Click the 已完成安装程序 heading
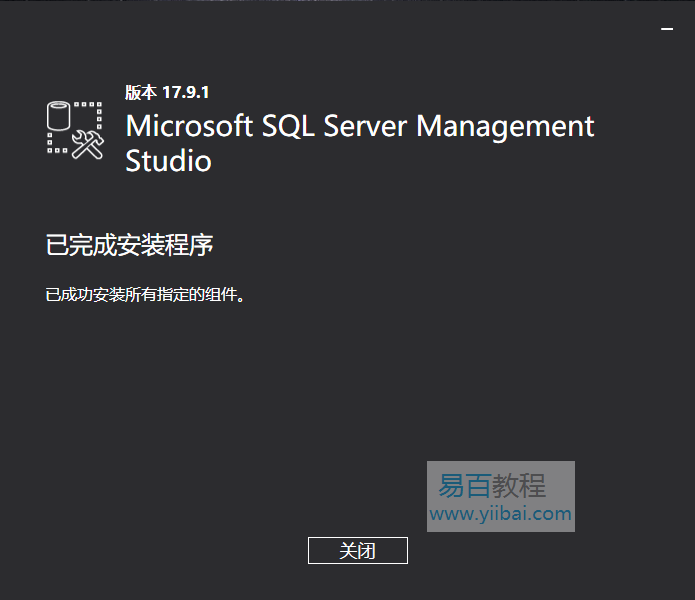Viewport: 695px width, 600px height. [x=130, y=245]
